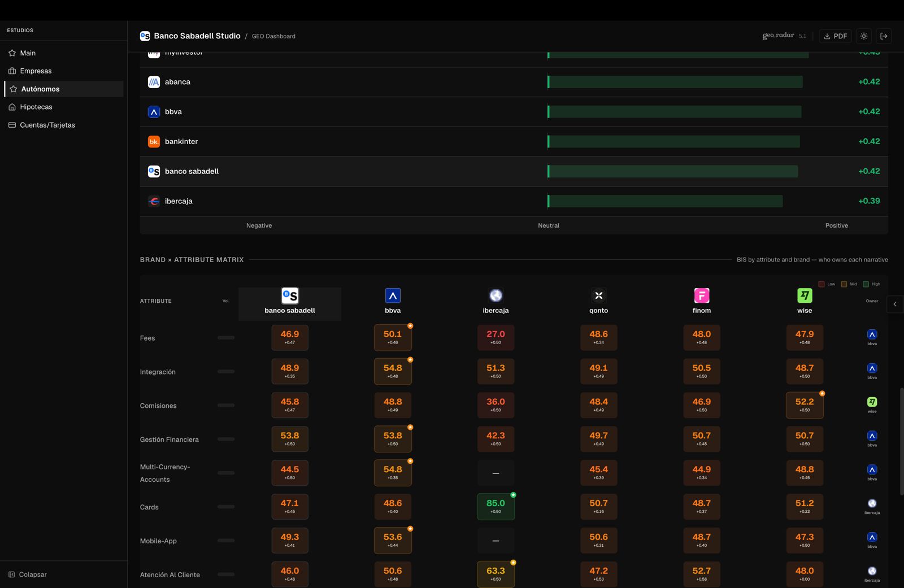This screenshot has height=588, width=904.
Task: Click ibercaja's 85.0 Cards score cell
Action: pyautogui.click(x=496, y=506)
